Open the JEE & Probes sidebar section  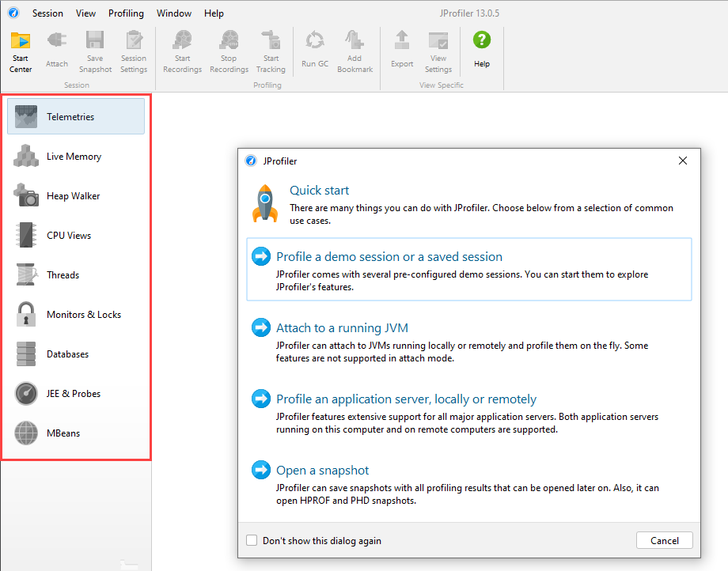pos(76,393)
